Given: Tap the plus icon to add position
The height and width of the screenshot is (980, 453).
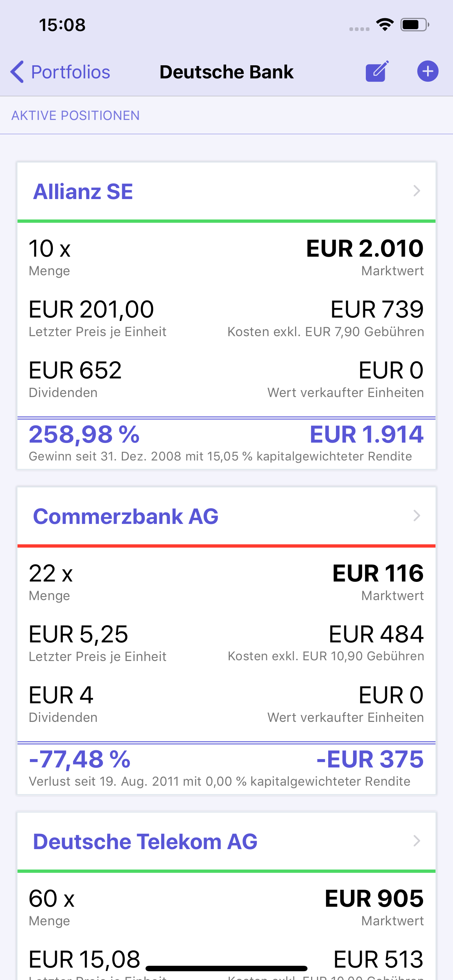Looking at the screenshot, I should click(427, 71).
